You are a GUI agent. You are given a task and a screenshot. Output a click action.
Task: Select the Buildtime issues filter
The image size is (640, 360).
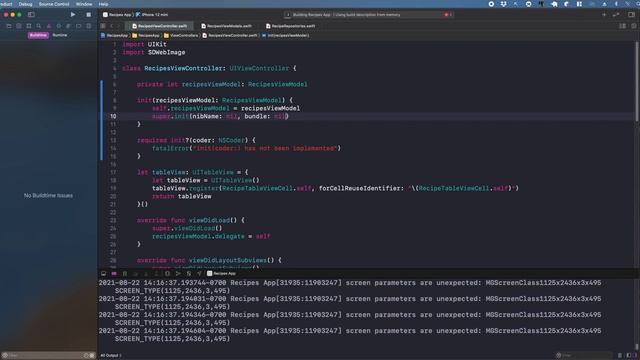point(38,35)
